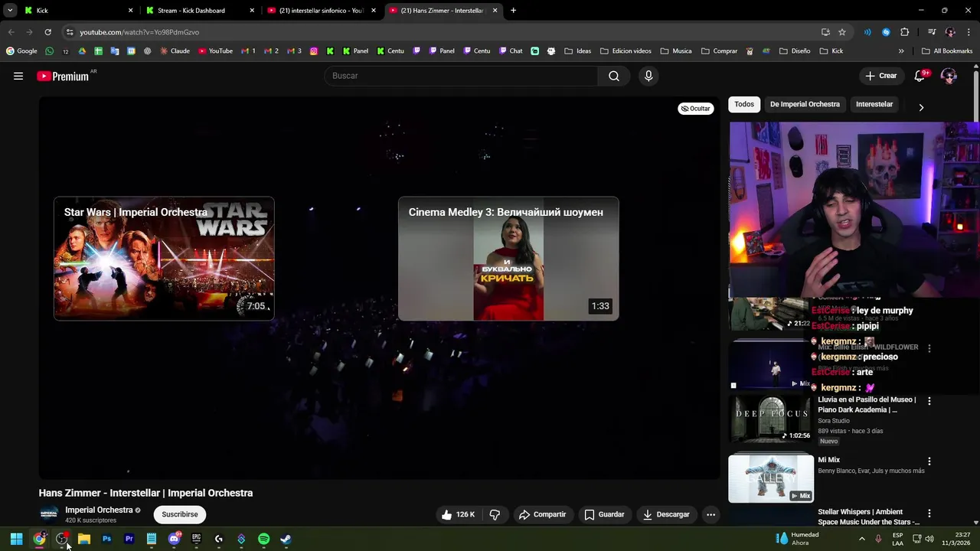Screen dimensions: 980x551
Task: Hide end-screen suggestions with Ocultar
Action: coord(695,109)
